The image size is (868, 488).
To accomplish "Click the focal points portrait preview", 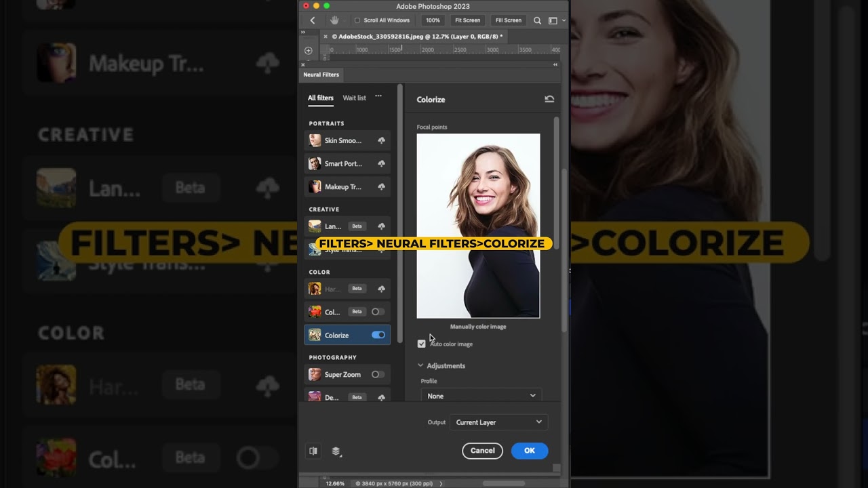I will pos(478,226).
